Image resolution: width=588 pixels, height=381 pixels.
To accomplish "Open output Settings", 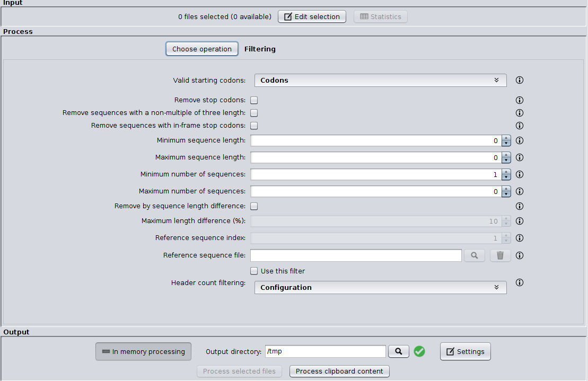I will coord(465,351).
